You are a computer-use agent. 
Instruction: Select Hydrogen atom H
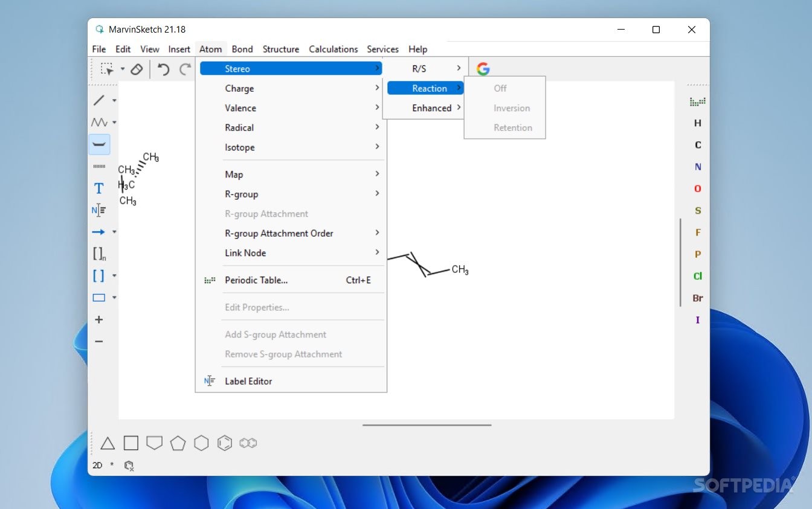point(698,123)
